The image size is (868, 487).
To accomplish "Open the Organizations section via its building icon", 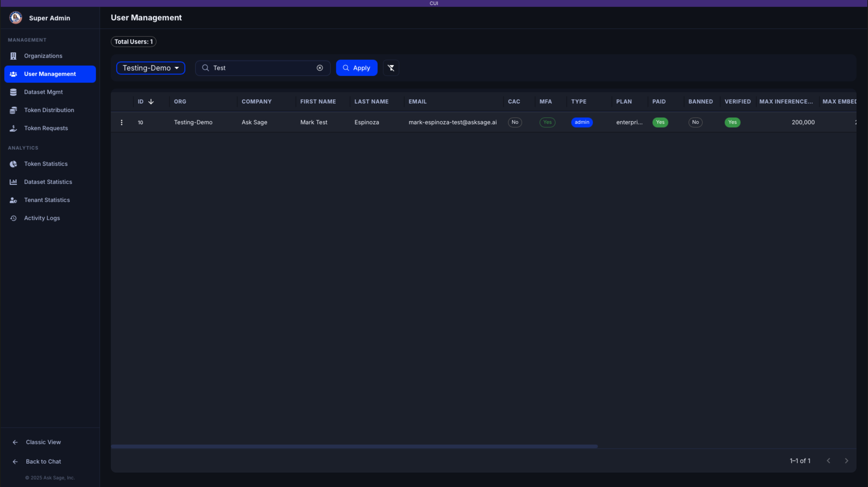I will coord(13,56).
